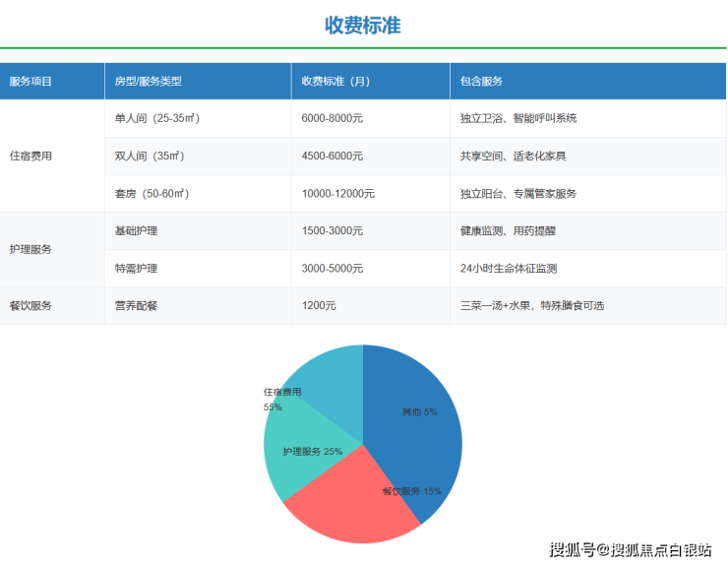The height and width of the screenshot is (566, 728).
Task: Click the 服务项目 column header
Action: pos(30,82)
